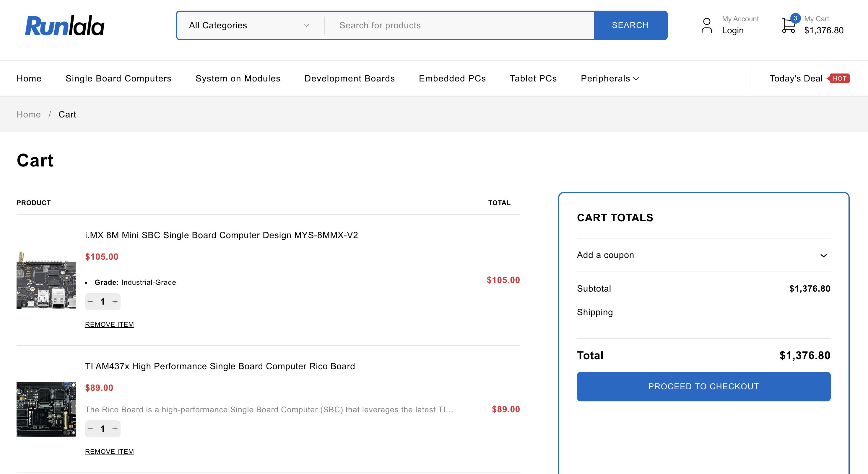Click the $105.00 row total
868x474 pixels.
503,280
